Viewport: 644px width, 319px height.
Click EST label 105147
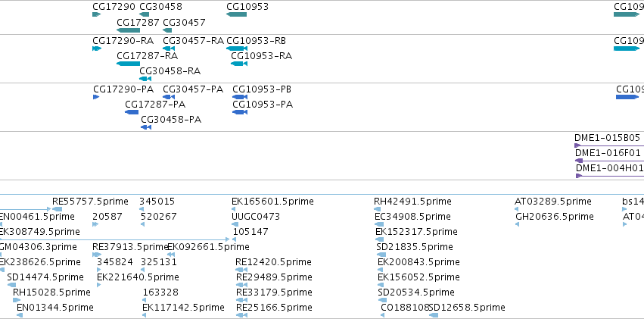point(250,232)
